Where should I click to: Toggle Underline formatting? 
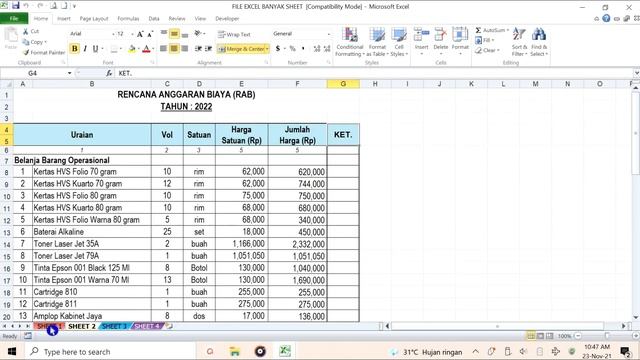click(95, 49)
